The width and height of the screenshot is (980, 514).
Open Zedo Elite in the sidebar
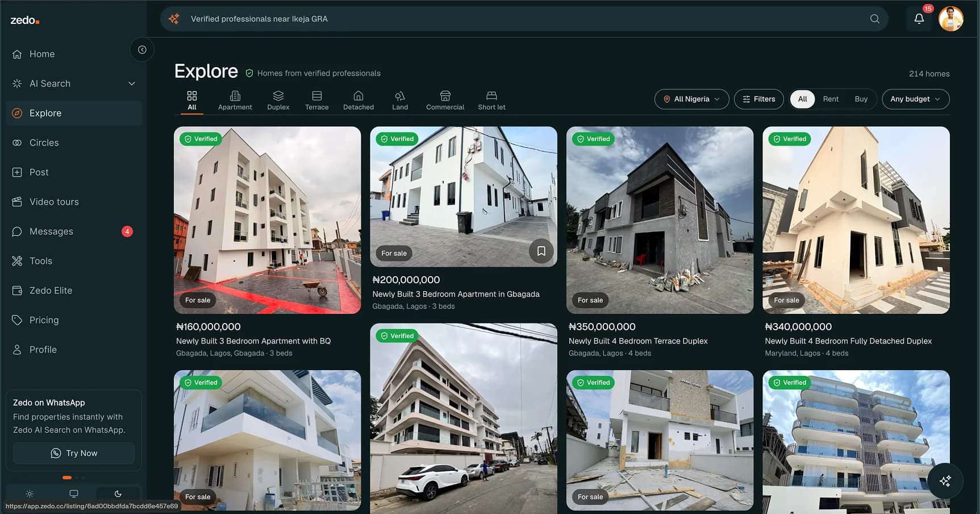click(x=74, y=291)
